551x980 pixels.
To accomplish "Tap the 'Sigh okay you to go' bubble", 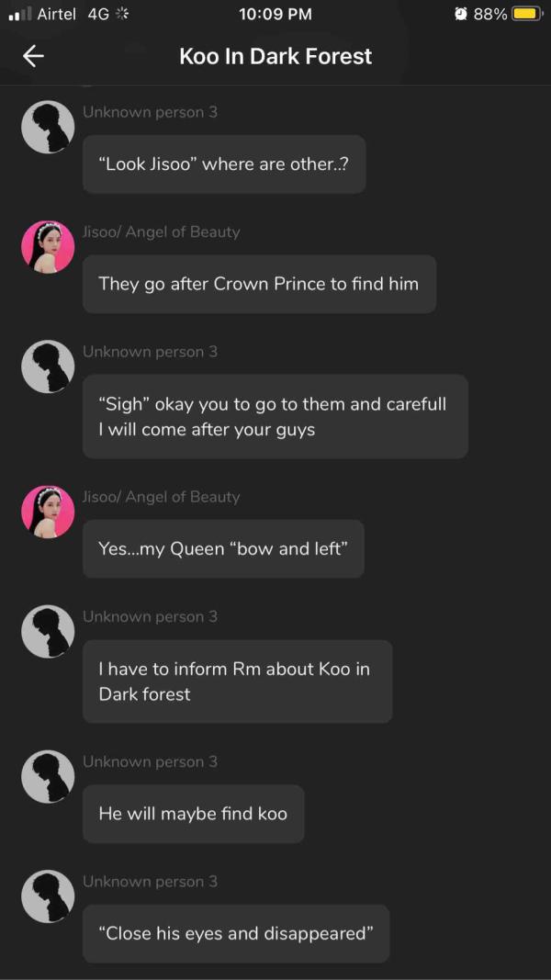I will 275,416.
